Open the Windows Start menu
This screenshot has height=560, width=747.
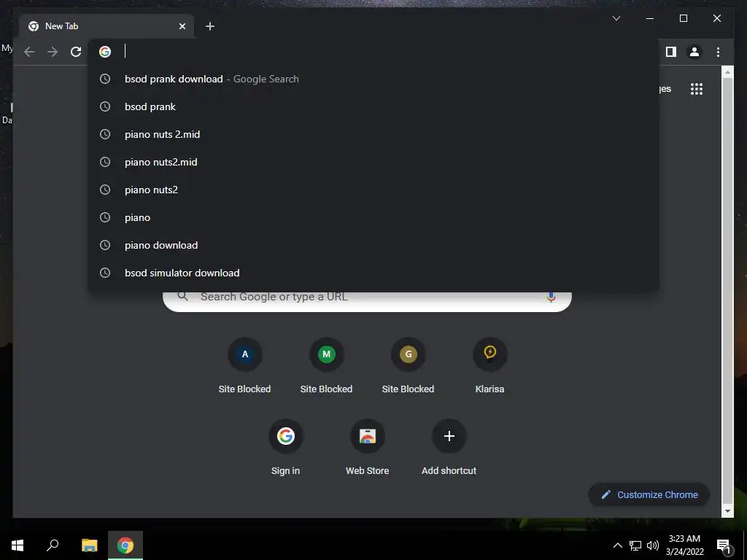point(18,545)
